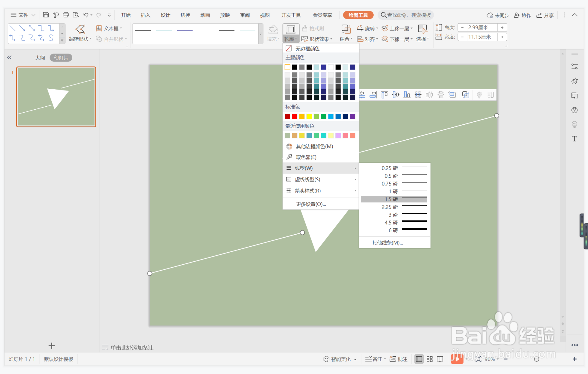Click the Group (组合) icon
588x374 pixels.
tap(346, 29)
